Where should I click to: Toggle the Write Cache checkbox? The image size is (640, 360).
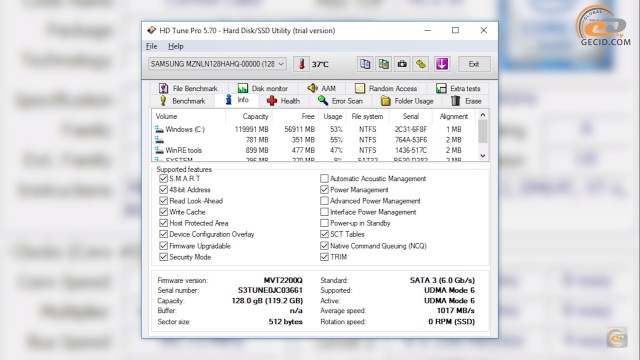coord(163,212)
